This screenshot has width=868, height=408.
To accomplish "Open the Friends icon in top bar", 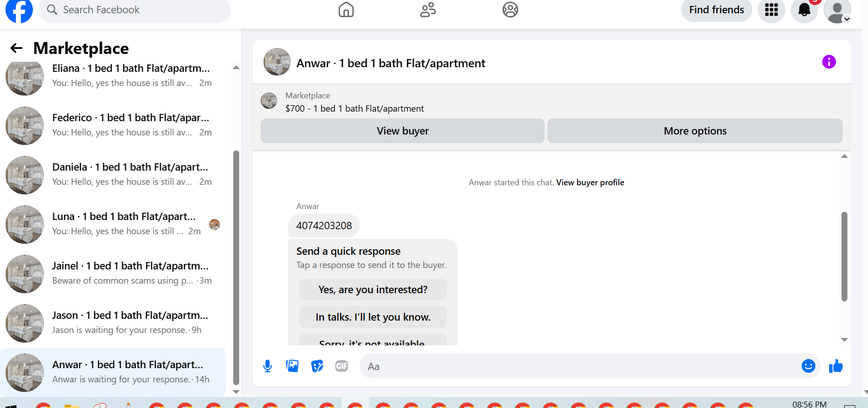I will (x=428, y=10).
